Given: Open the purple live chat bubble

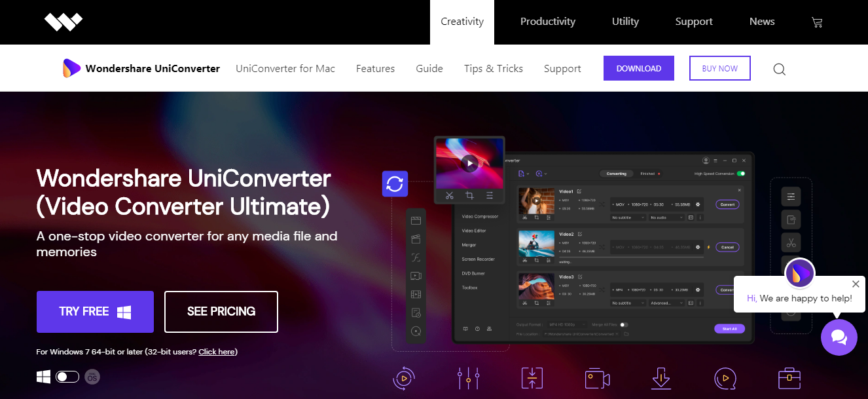Looking at the screenshot, I should (839, 337).
